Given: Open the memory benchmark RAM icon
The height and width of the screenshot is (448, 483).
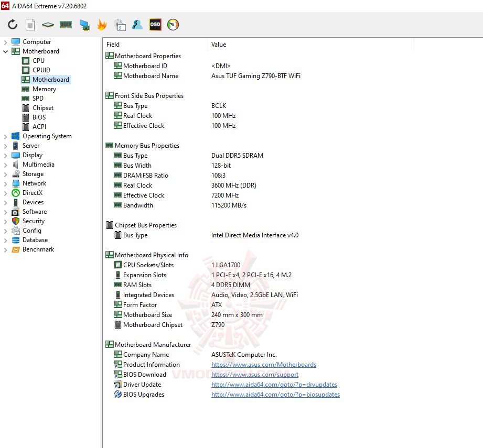Looking at the screenshot, I should coord(66,25).
